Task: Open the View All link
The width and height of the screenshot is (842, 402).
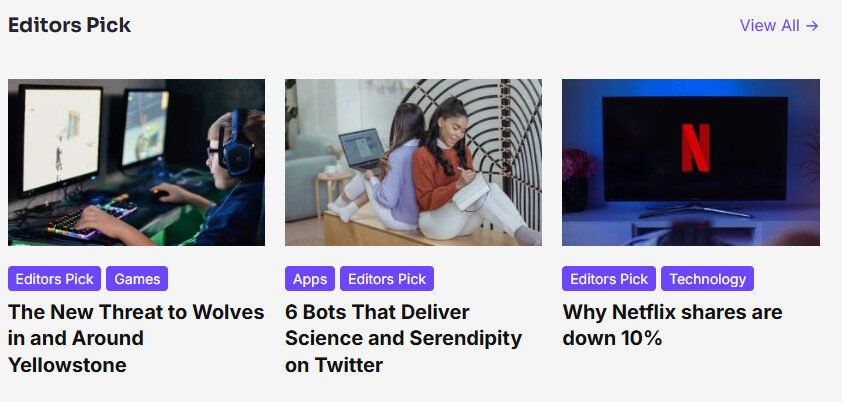Action: [x=779, y=26]
